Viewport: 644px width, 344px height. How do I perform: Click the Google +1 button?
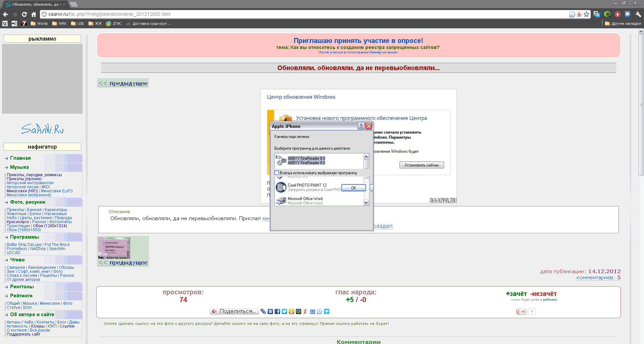tap(521, 311)
